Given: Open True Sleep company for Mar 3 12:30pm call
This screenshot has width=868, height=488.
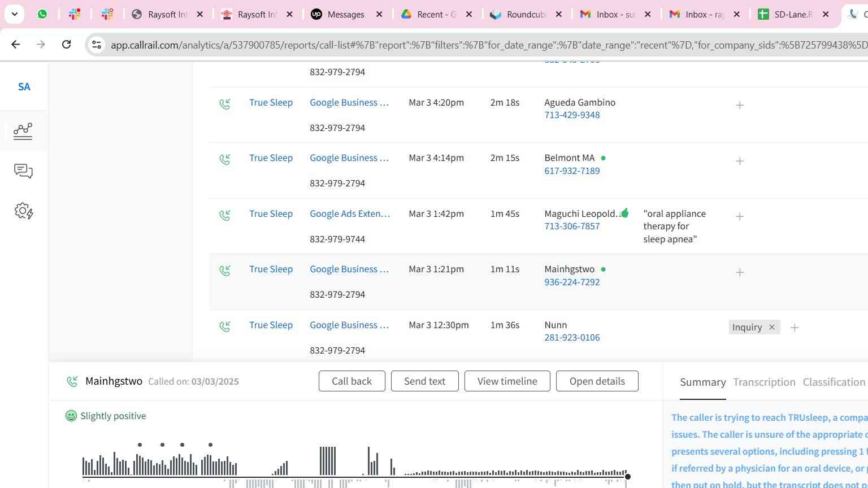Looking at the screenshot, I should 271,325.
